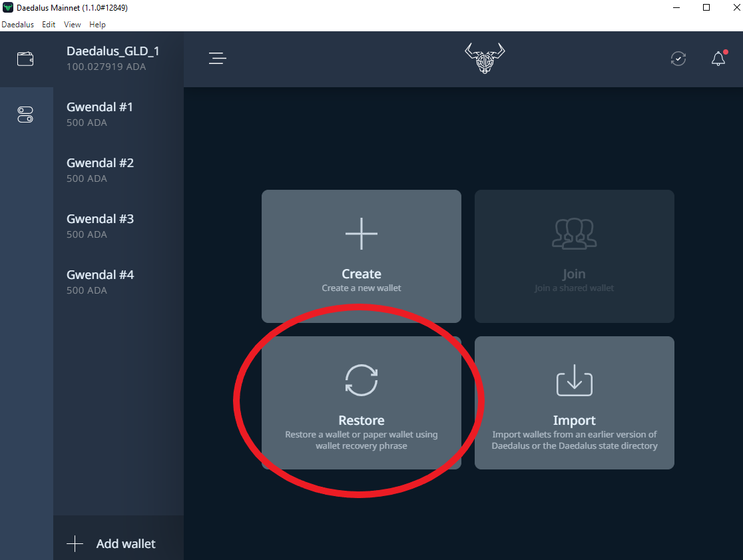Click the 500 ADA balance under Gwendal #1
The width and height of the screenshot is (743, 560).
(x=87, y=123)
